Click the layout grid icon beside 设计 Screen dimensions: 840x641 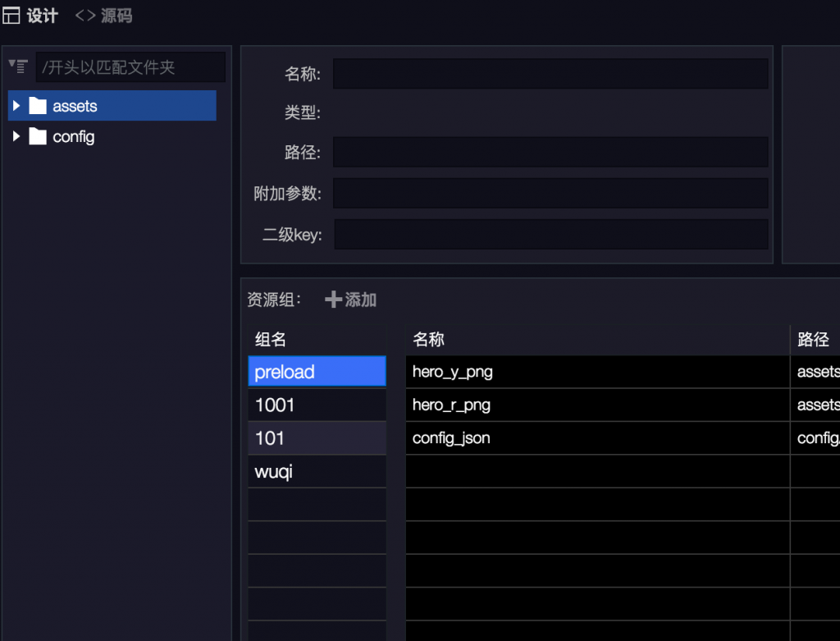point(11,16)
